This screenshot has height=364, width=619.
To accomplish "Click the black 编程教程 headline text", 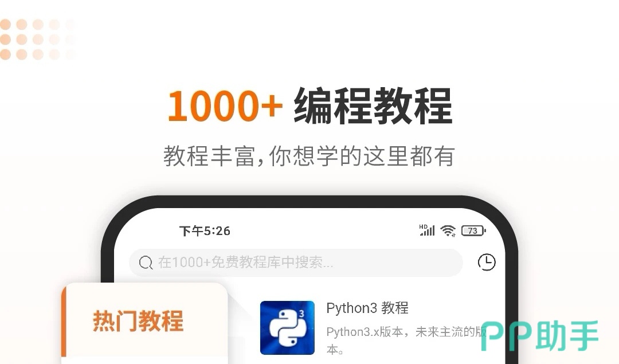I will 373,106.
